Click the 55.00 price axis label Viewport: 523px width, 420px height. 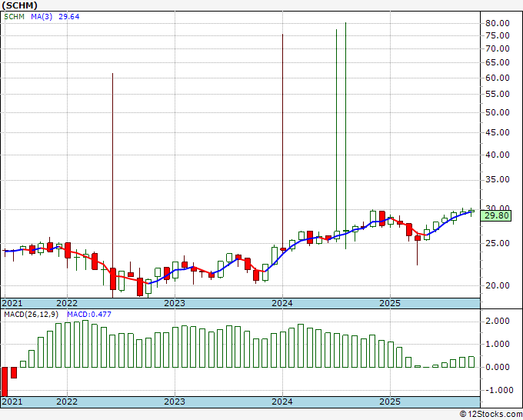coord(498,94)
